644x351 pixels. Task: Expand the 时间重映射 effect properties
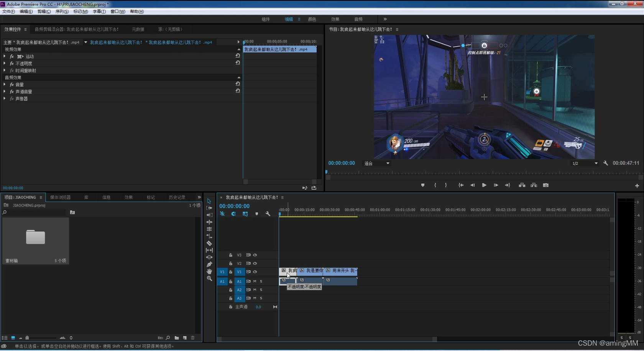pyautogui.click(x=5, y=70)
